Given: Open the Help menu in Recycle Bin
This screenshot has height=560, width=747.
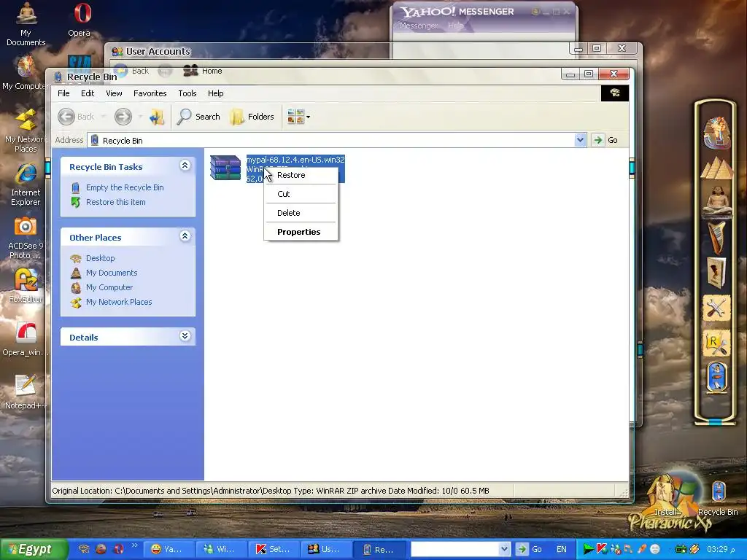Looking at the screenshot, I should (215, 93).
